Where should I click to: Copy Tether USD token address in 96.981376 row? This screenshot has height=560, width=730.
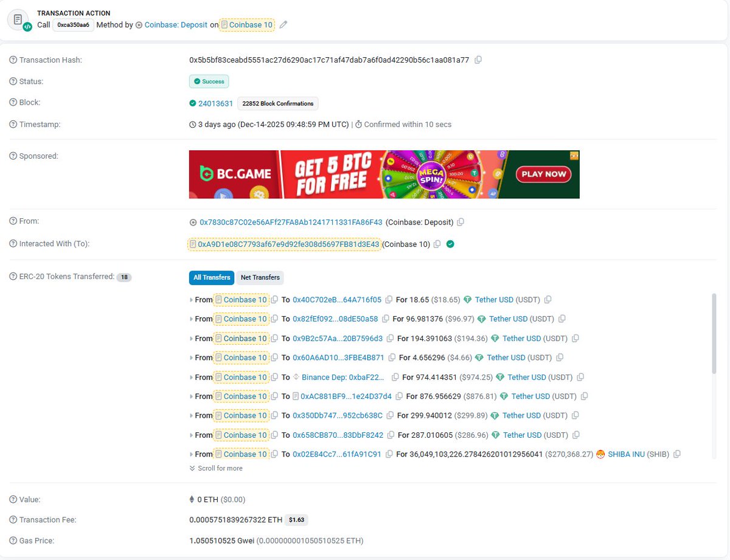tap(561, 319)
